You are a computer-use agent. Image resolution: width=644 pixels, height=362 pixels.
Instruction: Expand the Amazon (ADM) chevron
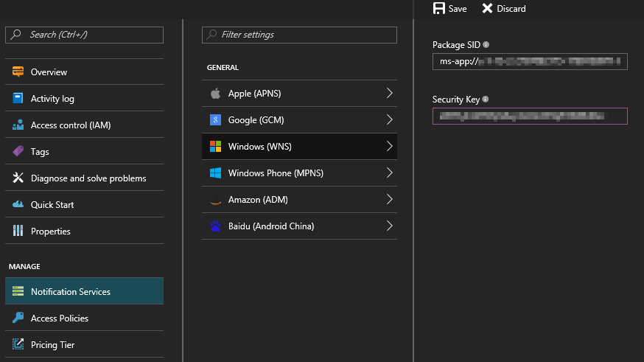[389, 200]
